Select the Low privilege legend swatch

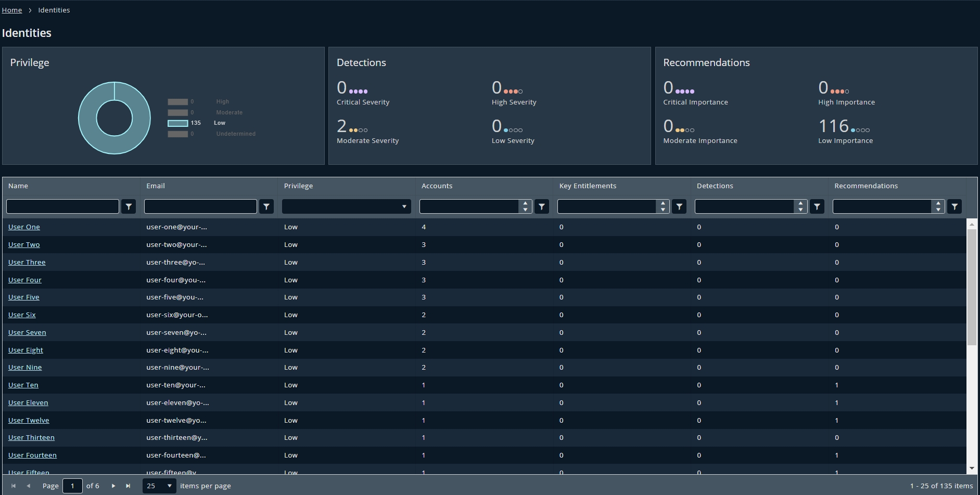[177, 123]
